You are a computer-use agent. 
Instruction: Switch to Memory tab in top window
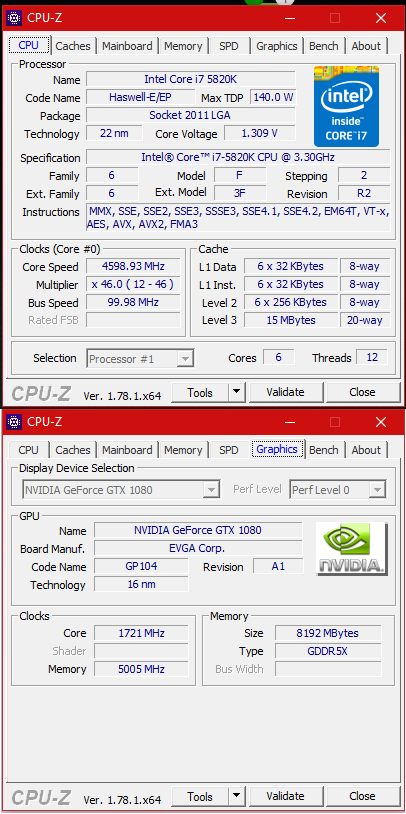coord(183,46)
